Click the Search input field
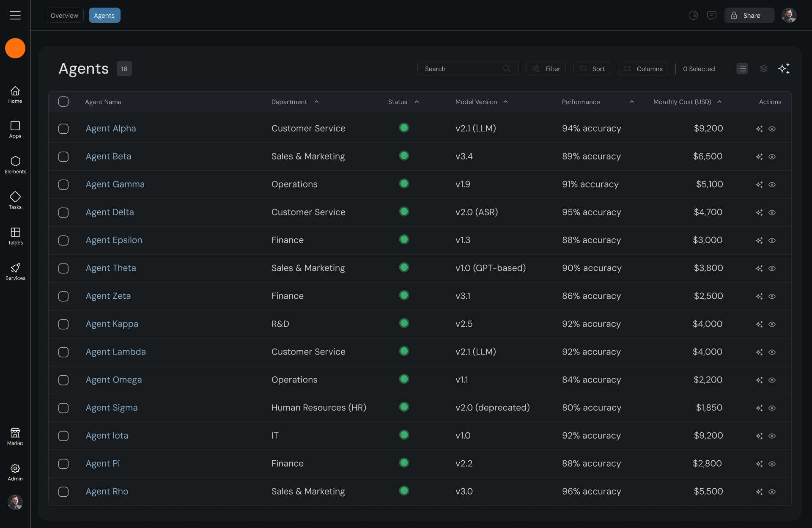 [461, 69]
